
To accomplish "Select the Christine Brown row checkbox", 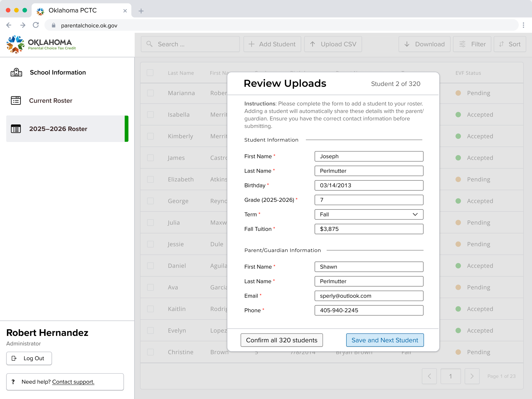I will pos(150,352).
